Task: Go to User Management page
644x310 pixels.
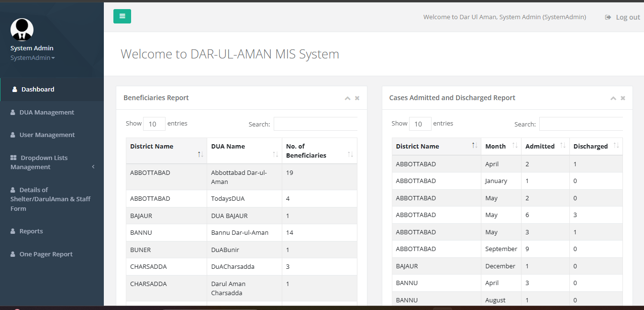Action: click(x=47, y=135)
